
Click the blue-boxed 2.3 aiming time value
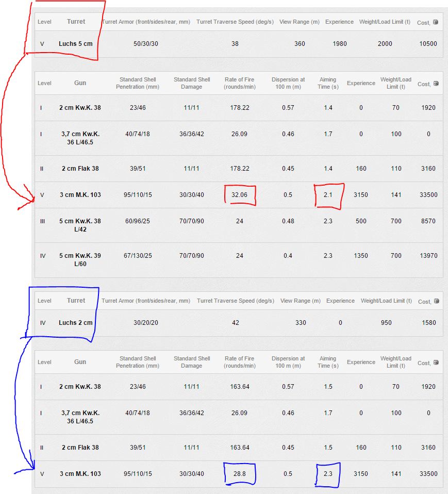point(328,474)
